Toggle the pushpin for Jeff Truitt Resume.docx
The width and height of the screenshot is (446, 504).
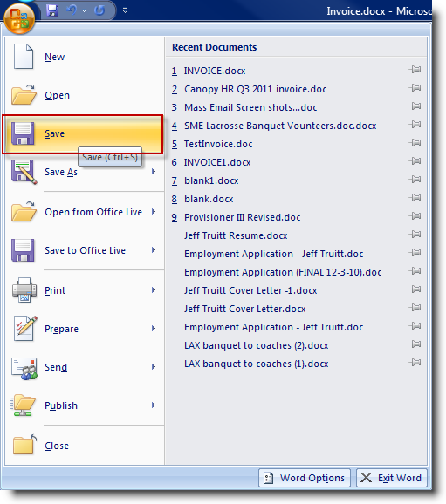click(415, 234)
